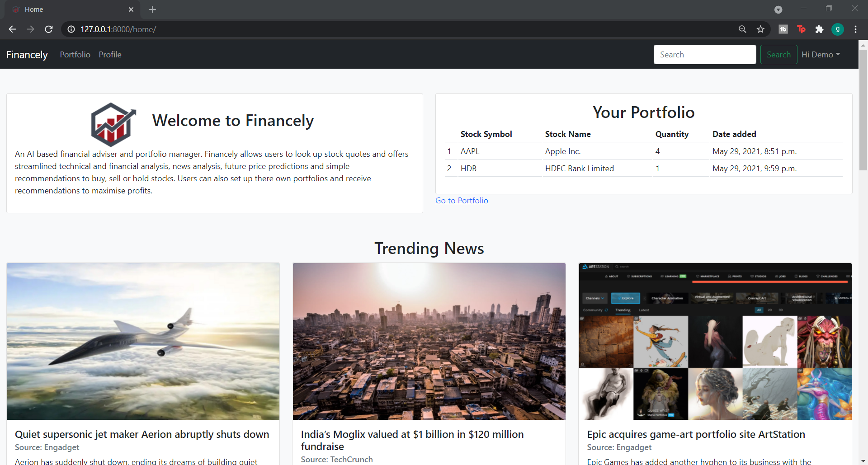Click the Stock Symbol column header
The image size is (868, 465).
486,134
